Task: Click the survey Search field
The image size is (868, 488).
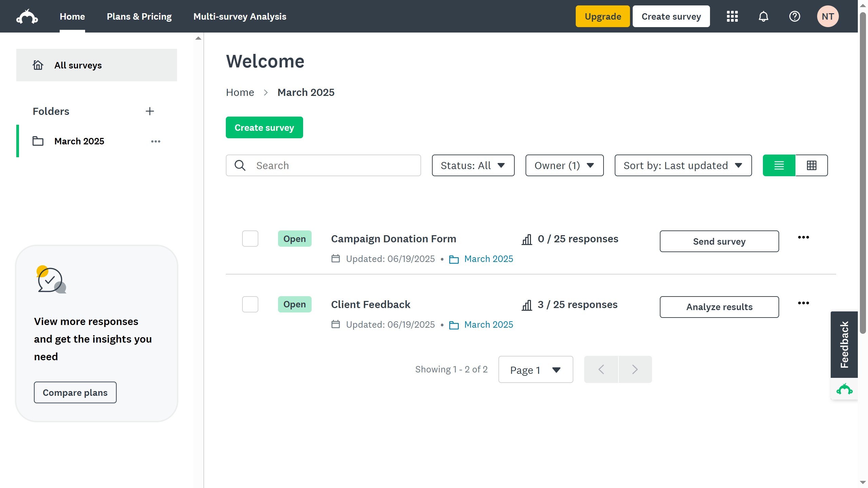Action: point(336,165)
